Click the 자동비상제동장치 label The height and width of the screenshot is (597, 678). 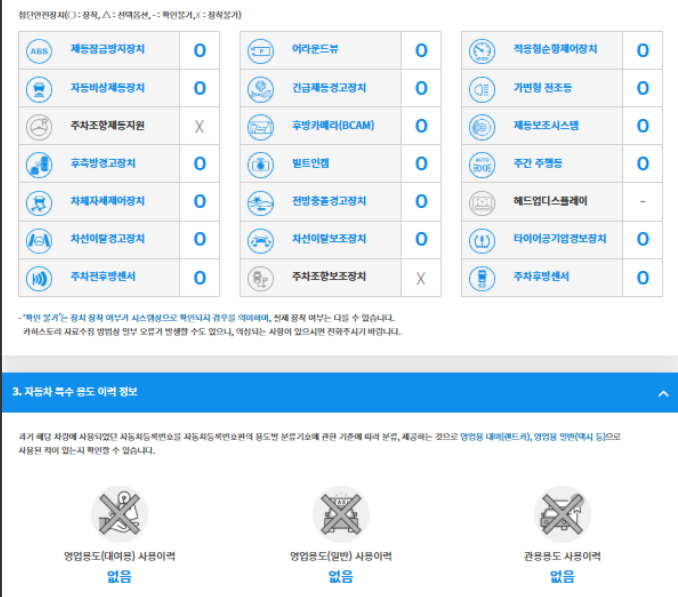108,87
